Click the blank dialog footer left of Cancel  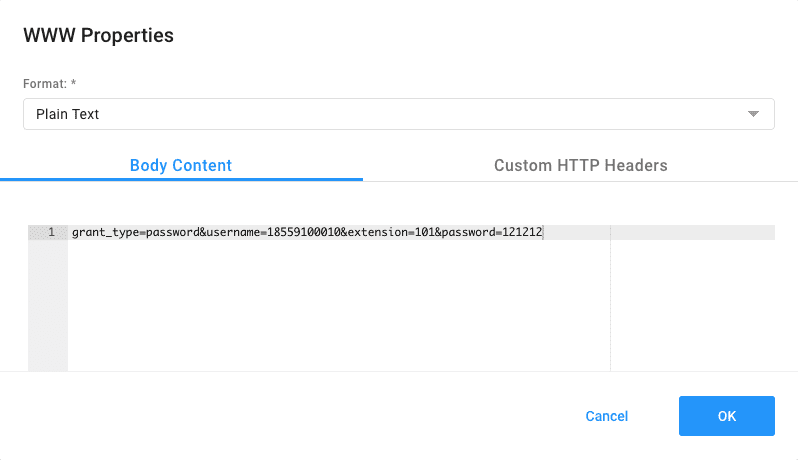[300, 416]
